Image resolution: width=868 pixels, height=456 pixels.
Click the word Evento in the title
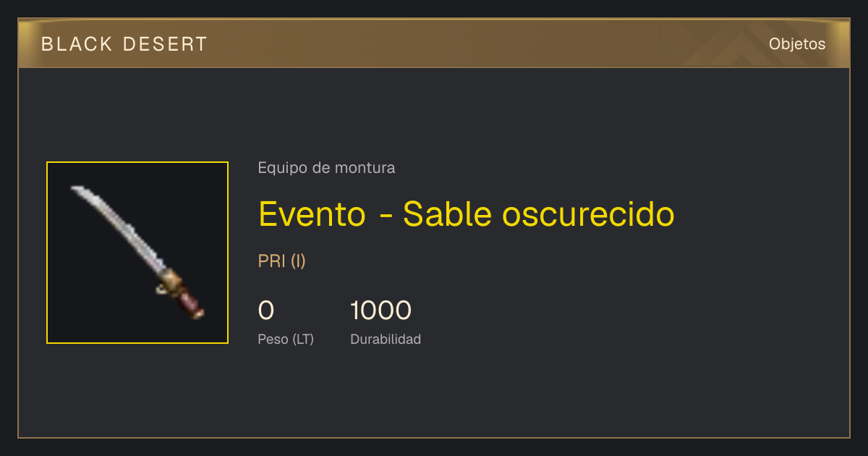312,214
